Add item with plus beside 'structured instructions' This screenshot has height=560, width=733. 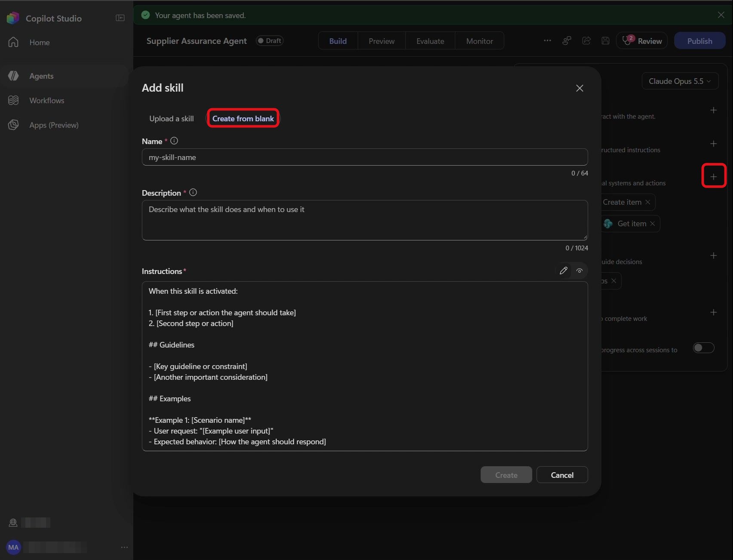point(713,143)
